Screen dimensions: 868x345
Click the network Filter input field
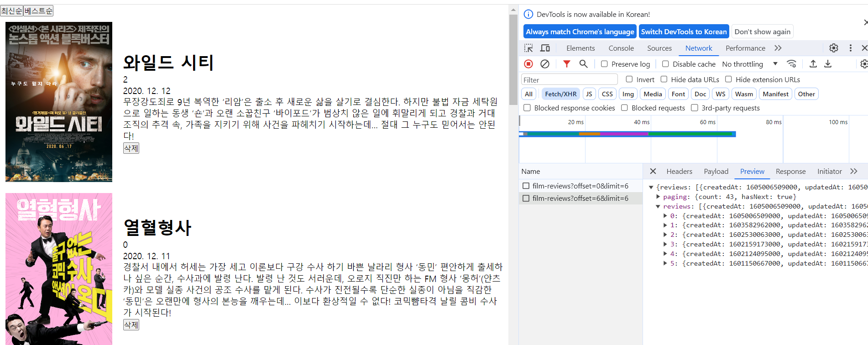coord(570,79)
